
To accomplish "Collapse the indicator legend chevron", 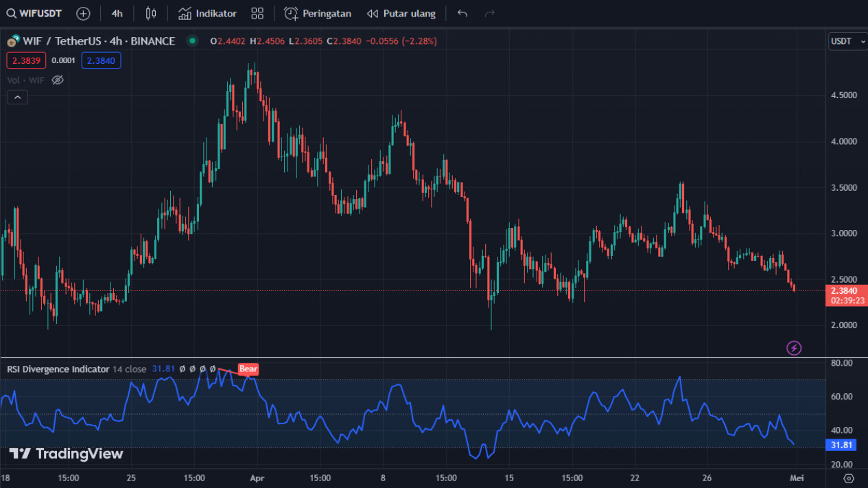I will [x=18, y=97].
